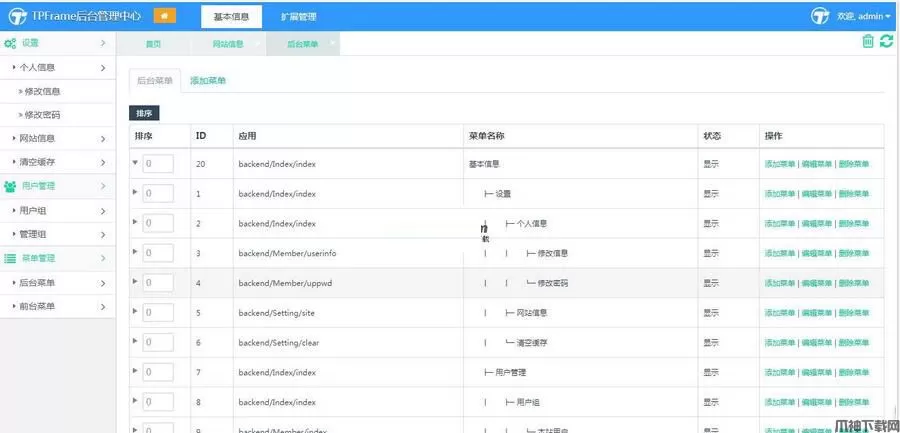Image resolution: width=900 pixels, height=433 pixels.
Task: Switch to the 扩展管理 top menu
Action: pyautogui.click(x=298, y=17)
